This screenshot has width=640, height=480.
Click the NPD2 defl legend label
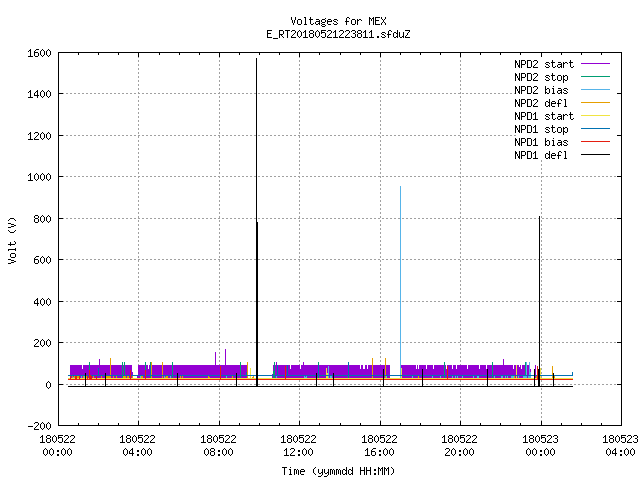[541, 103]
